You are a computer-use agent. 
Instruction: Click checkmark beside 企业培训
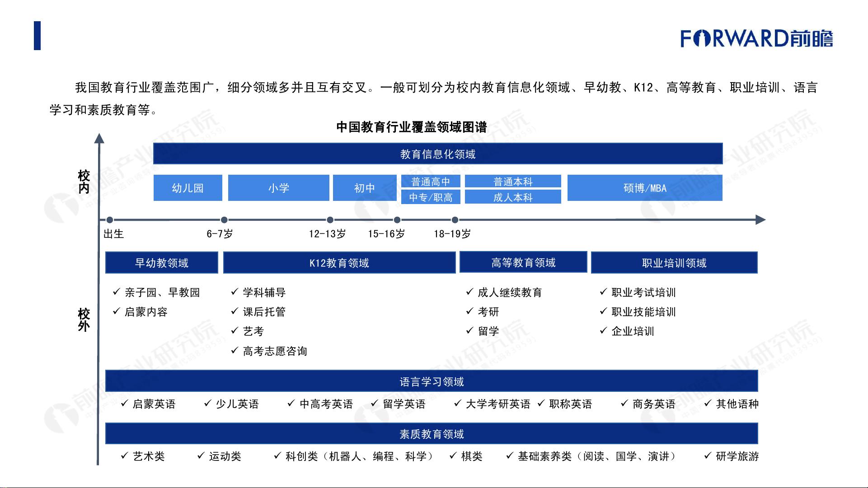point(603,330)
